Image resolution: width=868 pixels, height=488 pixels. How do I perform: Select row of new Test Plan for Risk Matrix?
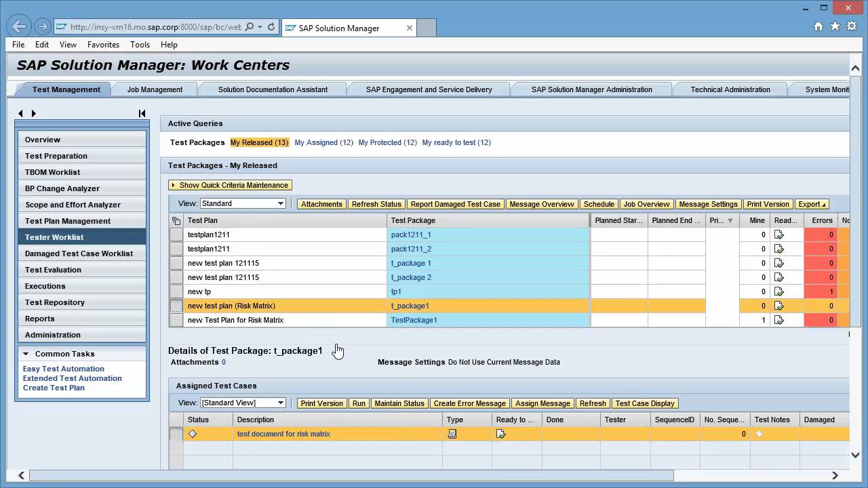click(176, 320)
